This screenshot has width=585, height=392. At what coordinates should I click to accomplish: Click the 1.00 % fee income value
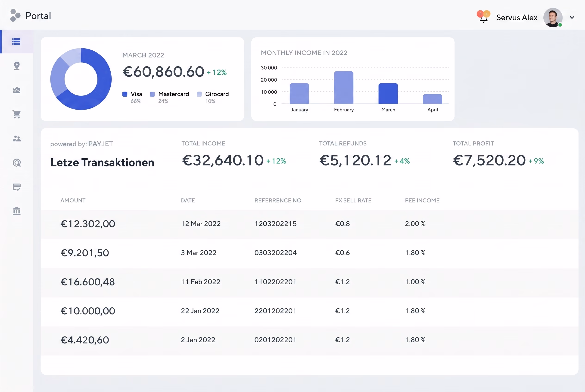(415, 282)
